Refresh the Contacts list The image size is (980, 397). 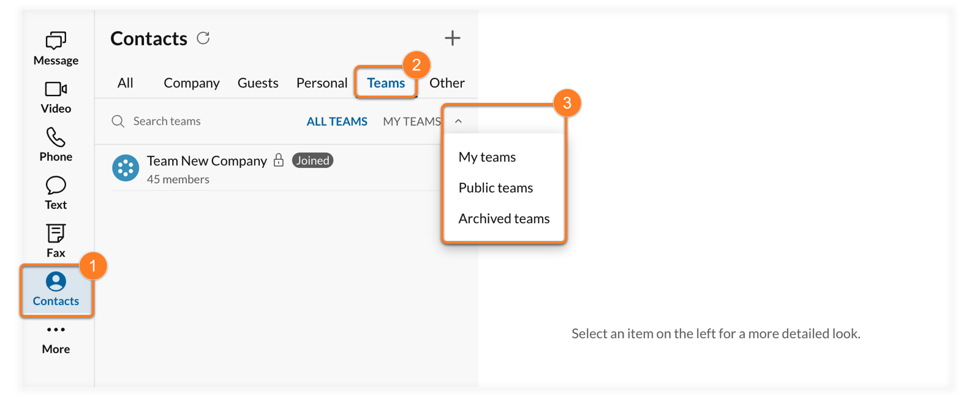(203, 39)
